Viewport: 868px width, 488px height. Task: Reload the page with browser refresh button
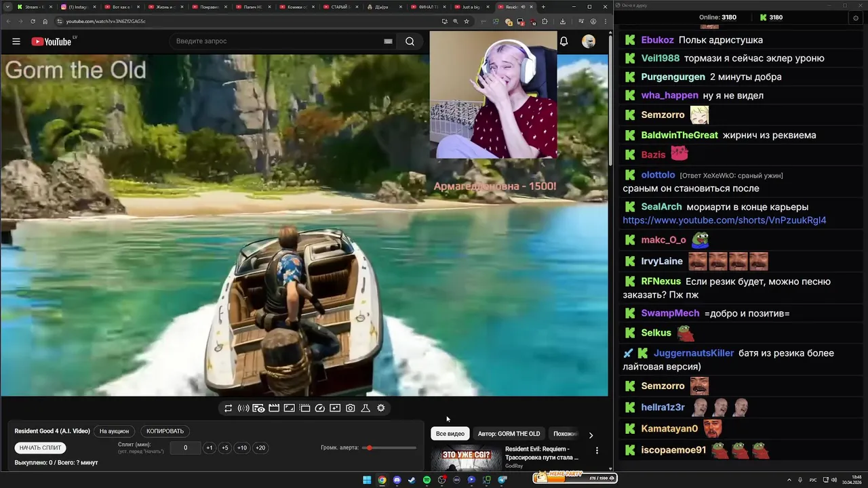coord(33,21)
